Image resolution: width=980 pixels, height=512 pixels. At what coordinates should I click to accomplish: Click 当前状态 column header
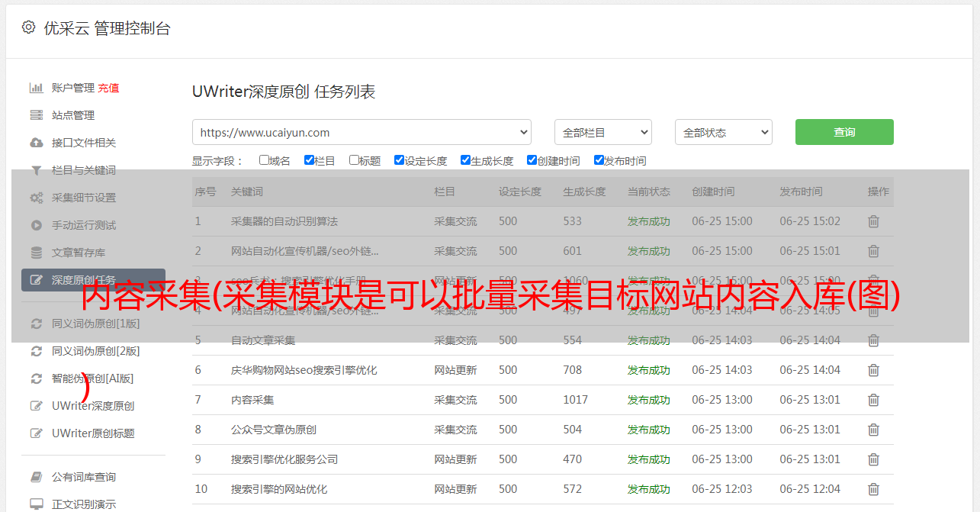(x=649, y=192)
